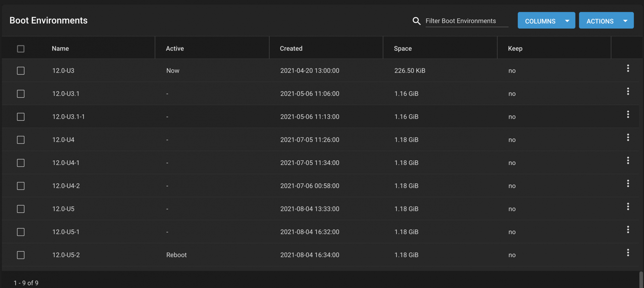Image resolution: width=644 pixels, height=288 pixels.
Task: Click the 12.0-U5-2 name cell
Action: (x=66, y=255)
